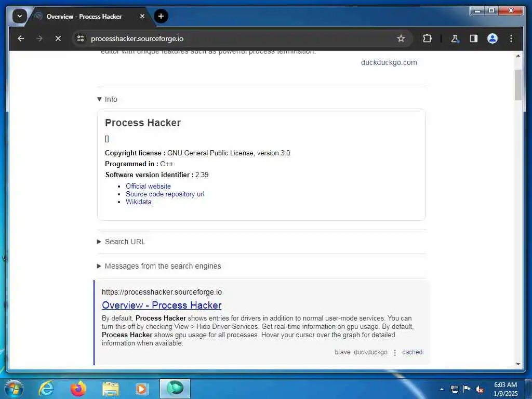532x399 pixels.
Task: Open site information icon in address bar
Action: pyautogui.click(x=81, y=38)
